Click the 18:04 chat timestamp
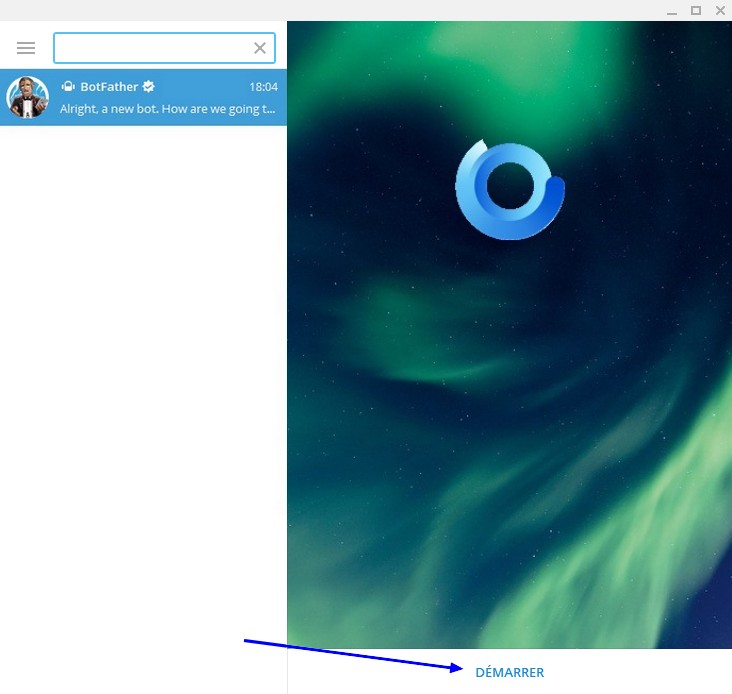The height and width of the screenshot is (694, 732). pos(263,87)
